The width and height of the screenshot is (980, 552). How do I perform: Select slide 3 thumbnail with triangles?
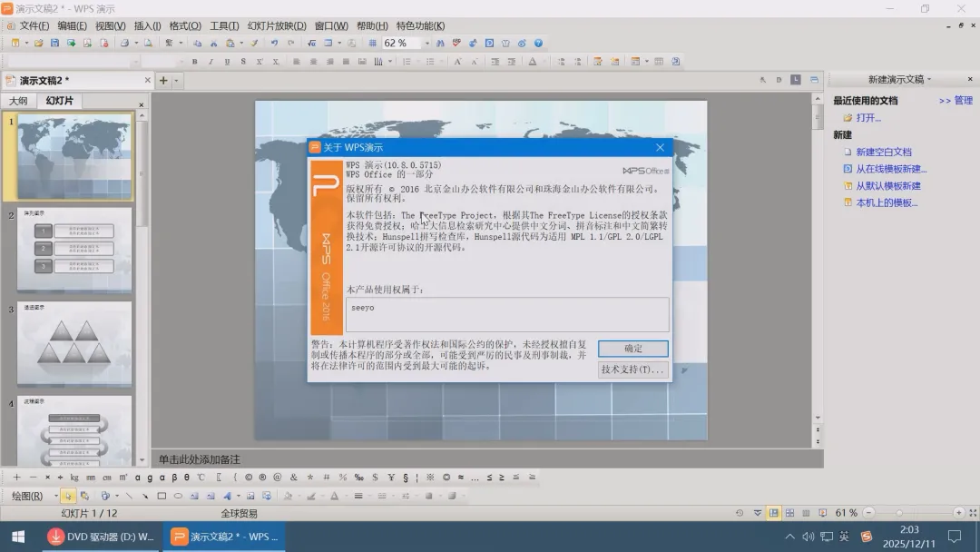click(x=74, y=344)
